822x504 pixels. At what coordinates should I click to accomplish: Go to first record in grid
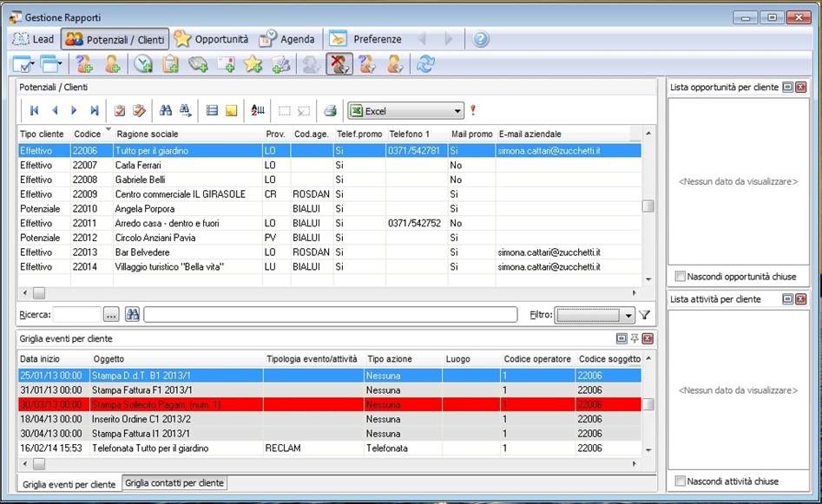(x=35, y=110)
